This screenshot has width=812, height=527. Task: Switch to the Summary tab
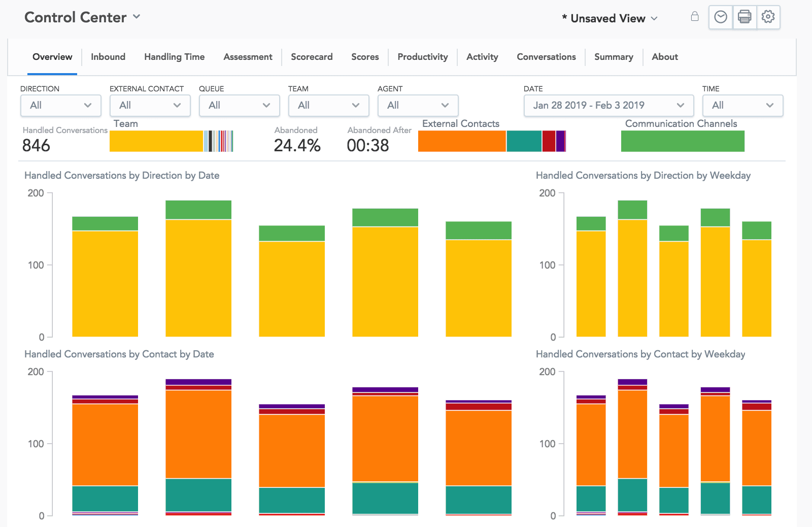[x=614, y=57]
